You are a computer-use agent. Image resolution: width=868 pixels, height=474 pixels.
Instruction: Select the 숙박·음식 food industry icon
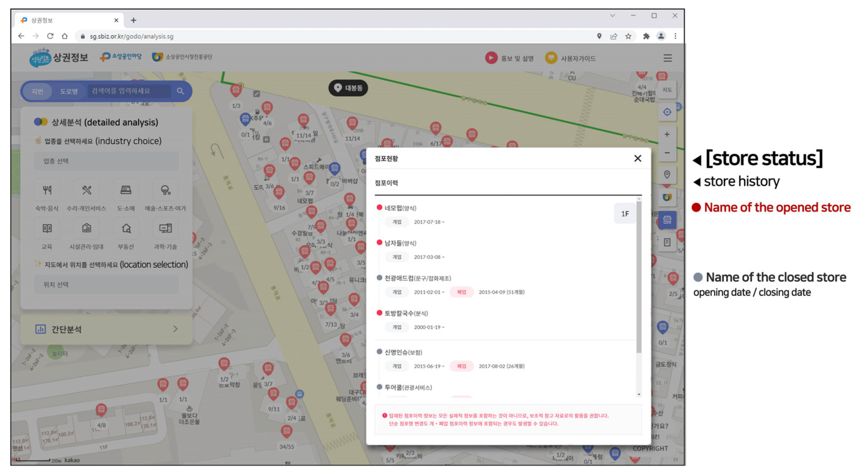47,190
